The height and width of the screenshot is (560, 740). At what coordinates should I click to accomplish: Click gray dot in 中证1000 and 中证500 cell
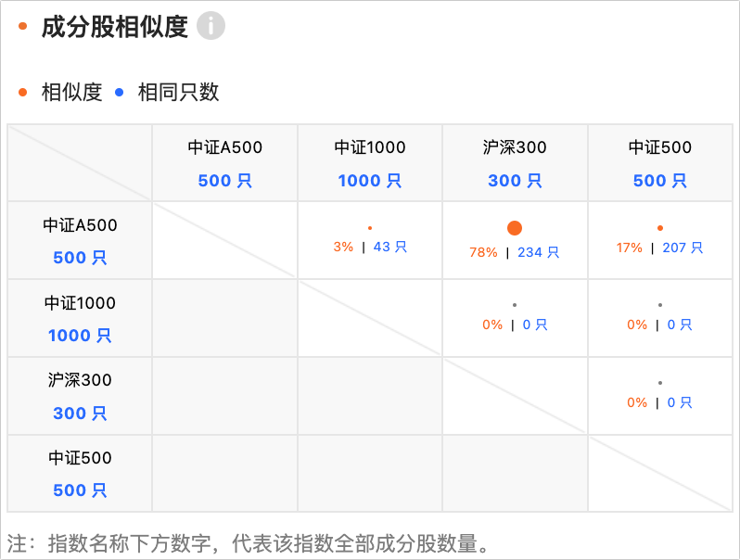click(x=660, y=305)
